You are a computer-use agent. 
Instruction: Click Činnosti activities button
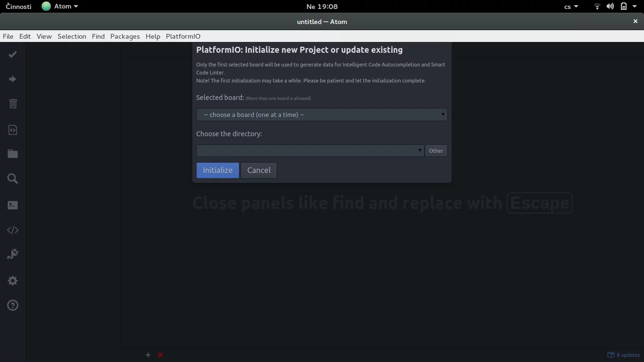(19, 7)
